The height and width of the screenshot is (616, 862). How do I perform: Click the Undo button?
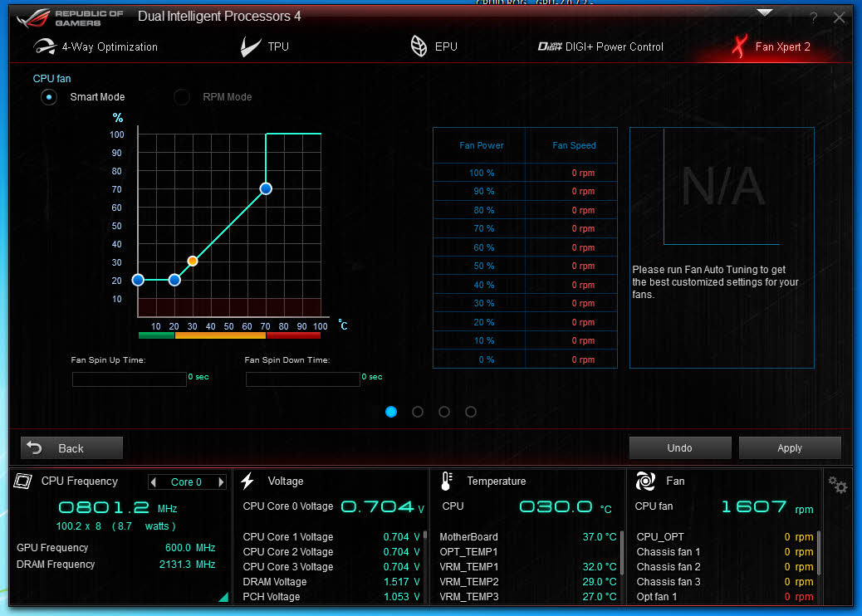click(679, 447)
